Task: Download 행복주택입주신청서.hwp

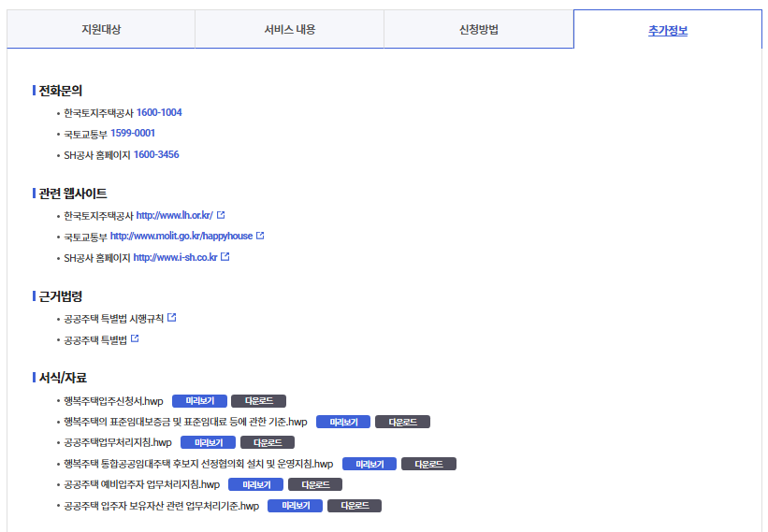Action: pyautogui.click(x=258, y=401)
